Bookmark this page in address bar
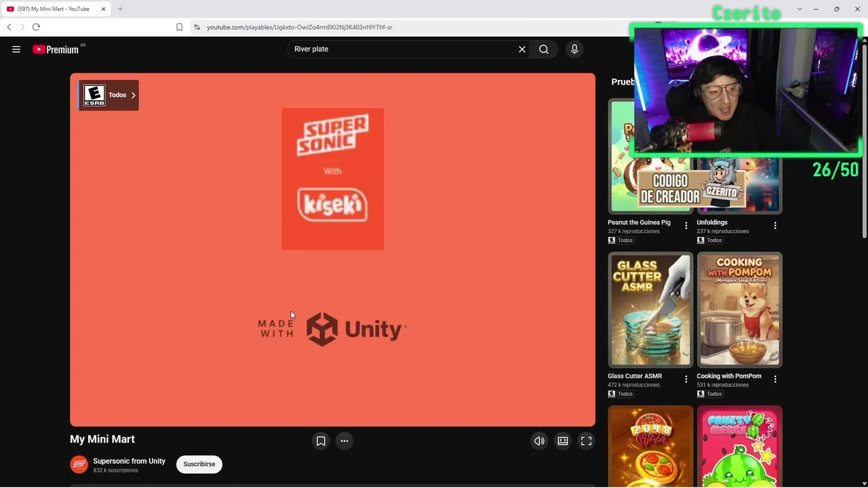This screenshot has width=868, height=488. point(179,27)
